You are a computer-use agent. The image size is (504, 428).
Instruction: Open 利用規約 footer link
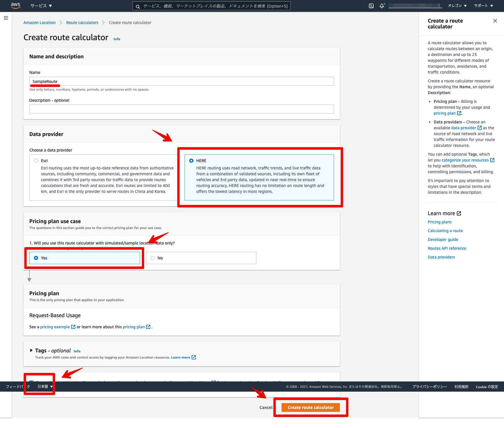462,387
